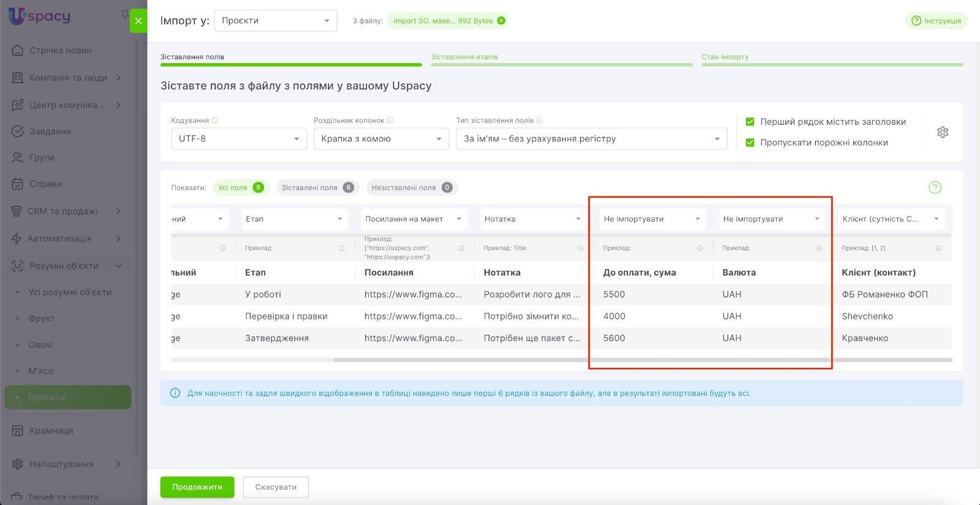
Task: Open the 'Крапка з комою' separator dropdown
Action: (381, 139)
